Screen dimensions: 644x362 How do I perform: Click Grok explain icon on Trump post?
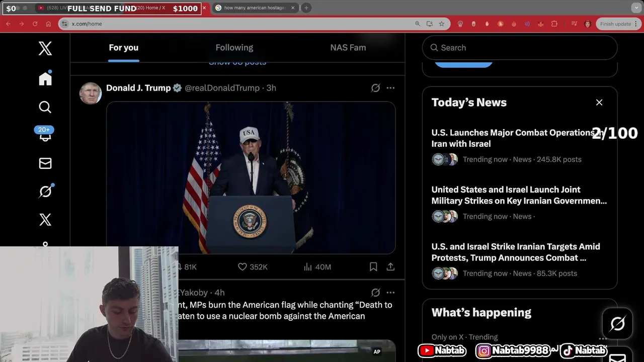pyautogui.click(x=375, y=88)
